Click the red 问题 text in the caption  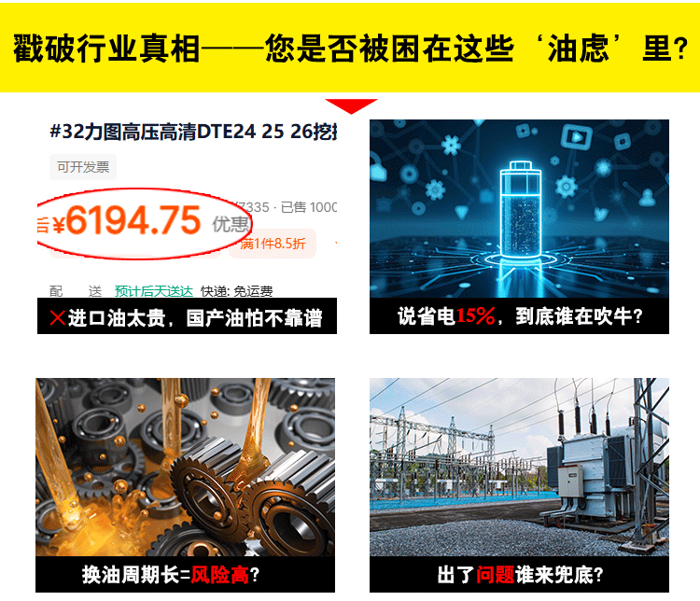click(495, 575)
